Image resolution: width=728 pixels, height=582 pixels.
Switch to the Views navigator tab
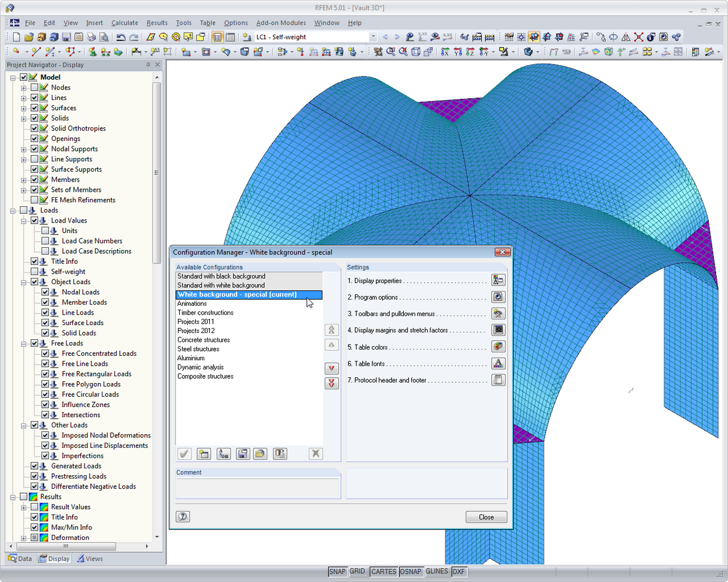(90, 559)
